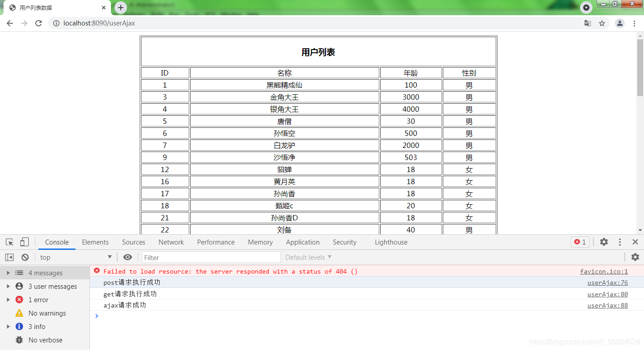The image size is (644, 350).
Task: Select the 'ajax请求成功' console message
Action: [124, 305]
